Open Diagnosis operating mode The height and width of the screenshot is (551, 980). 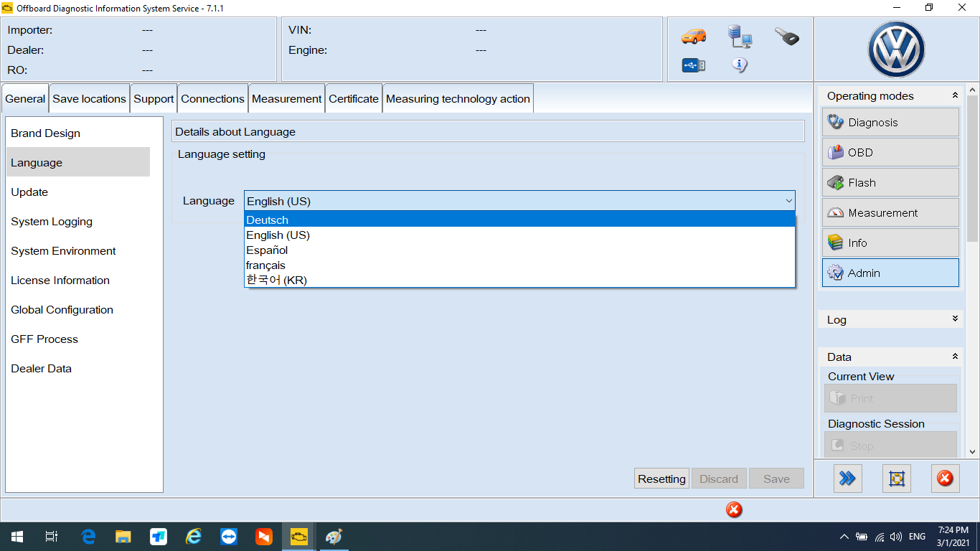pos(890,123)
